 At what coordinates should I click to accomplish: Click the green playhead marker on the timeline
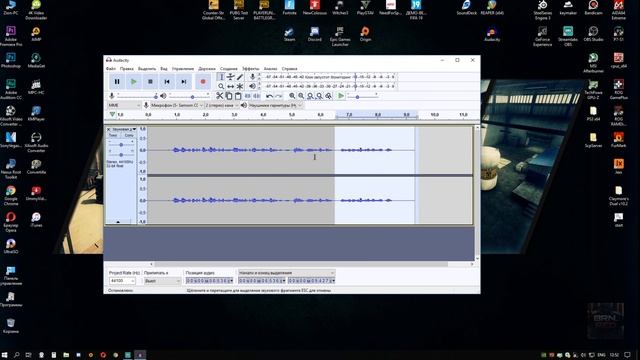click(x=112, y=115)
